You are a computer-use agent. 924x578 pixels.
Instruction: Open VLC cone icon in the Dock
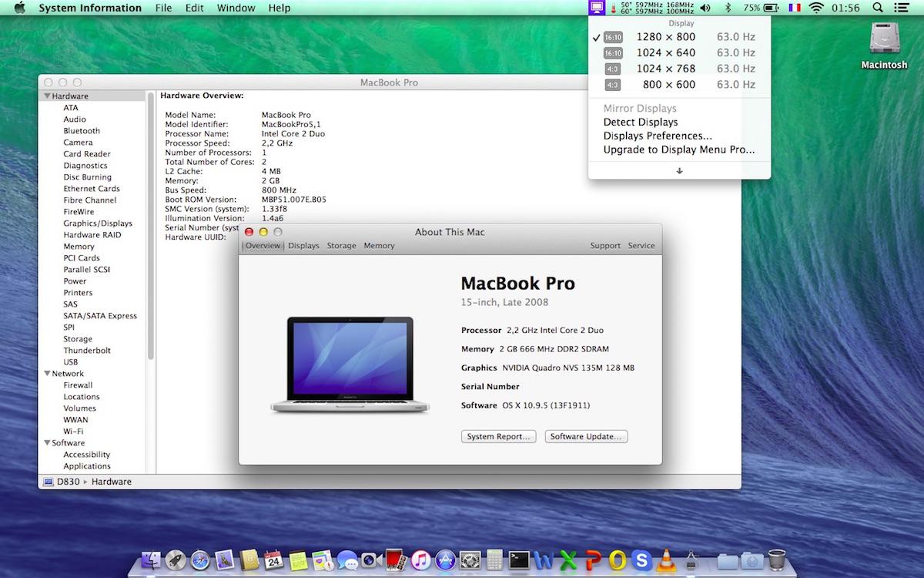pyautogui.click(x=668, y=560)
